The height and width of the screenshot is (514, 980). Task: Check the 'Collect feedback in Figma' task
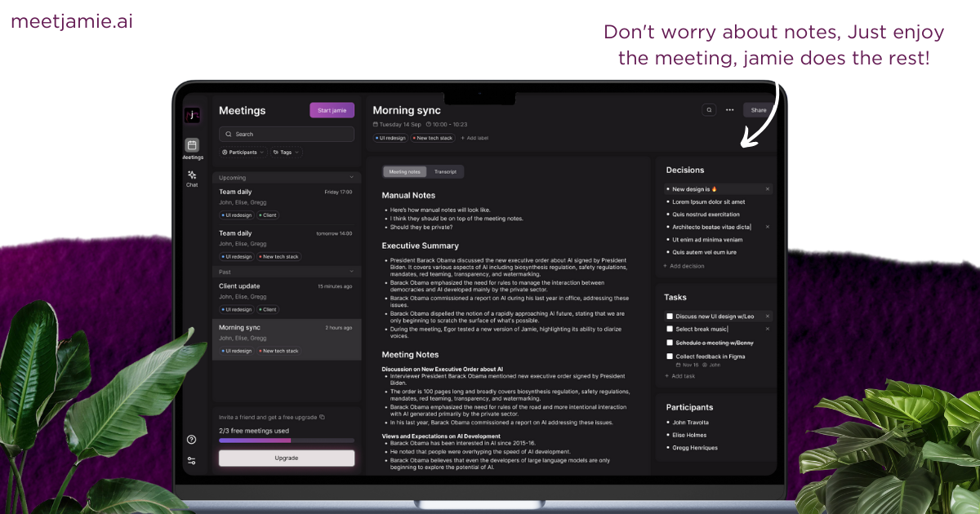click(x=670, y=357)
